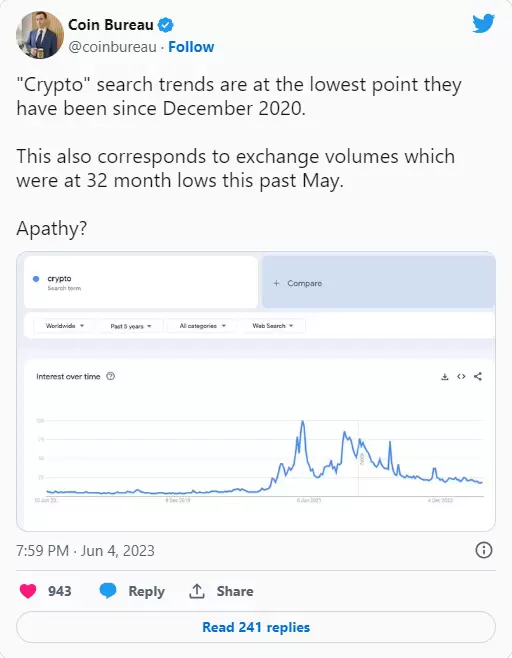The image size is (512, 658).
Task: Click the share upload arrow icon
Action: [x=196, y=591]
